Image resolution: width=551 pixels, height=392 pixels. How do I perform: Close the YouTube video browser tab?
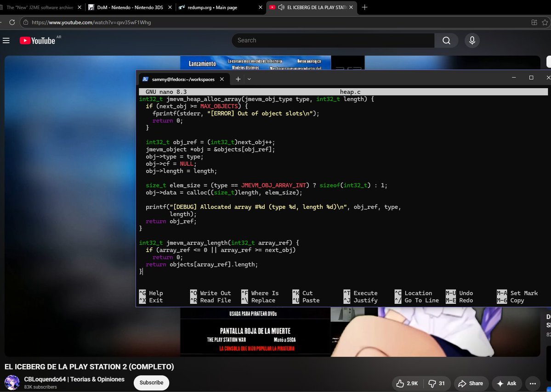(x=351, y=7)
